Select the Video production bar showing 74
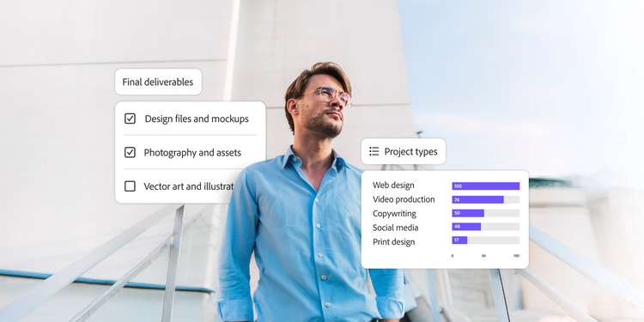 coord(477,199)
